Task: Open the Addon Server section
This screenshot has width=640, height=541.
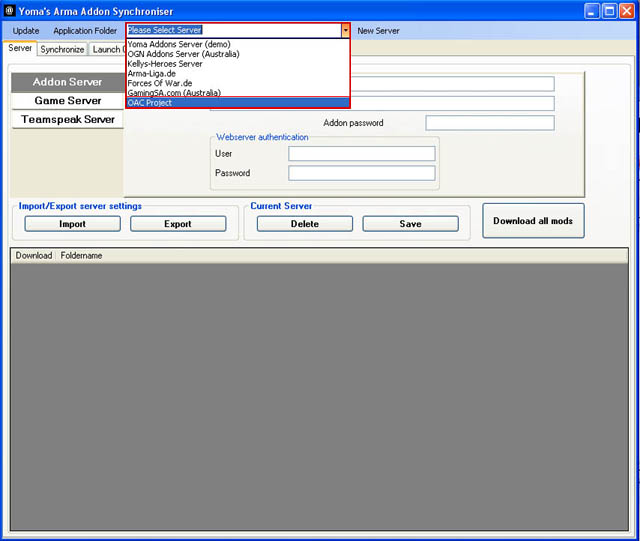Action: pos(67,82)
